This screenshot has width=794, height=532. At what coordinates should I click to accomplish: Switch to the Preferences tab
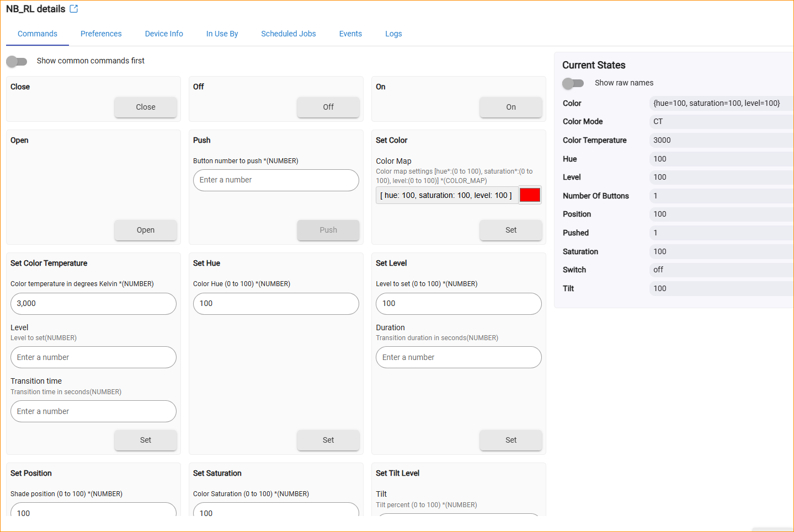point(101,34)
